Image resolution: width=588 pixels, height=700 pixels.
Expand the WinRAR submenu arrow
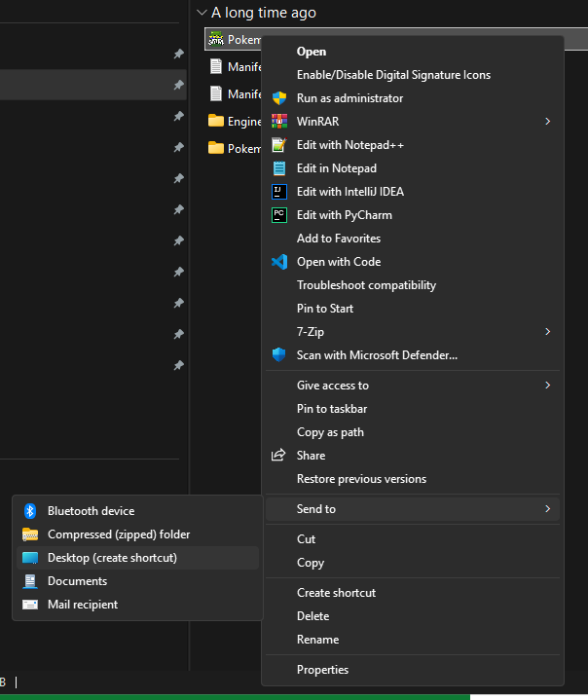coord(547,122)
